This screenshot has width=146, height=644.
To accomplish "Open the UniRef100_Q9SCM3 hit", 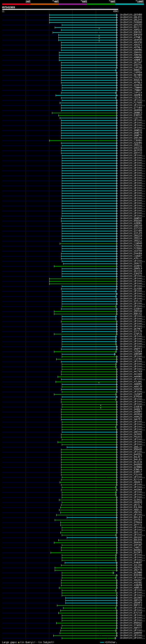I will click(131, 25).
